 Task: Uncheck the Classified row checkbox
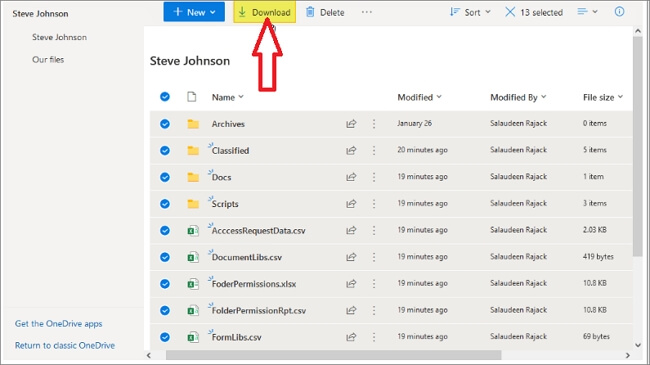pyautogui.click(x=165, y=150)
